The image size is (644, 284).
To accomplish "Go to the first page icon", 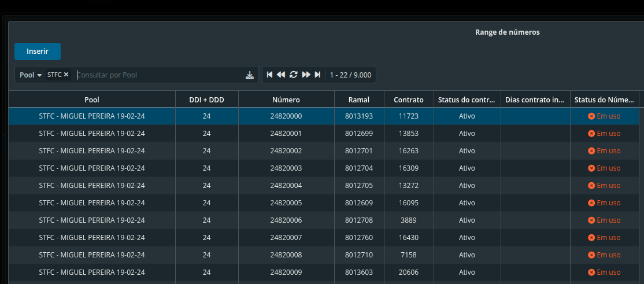I will tap(269, 75).
